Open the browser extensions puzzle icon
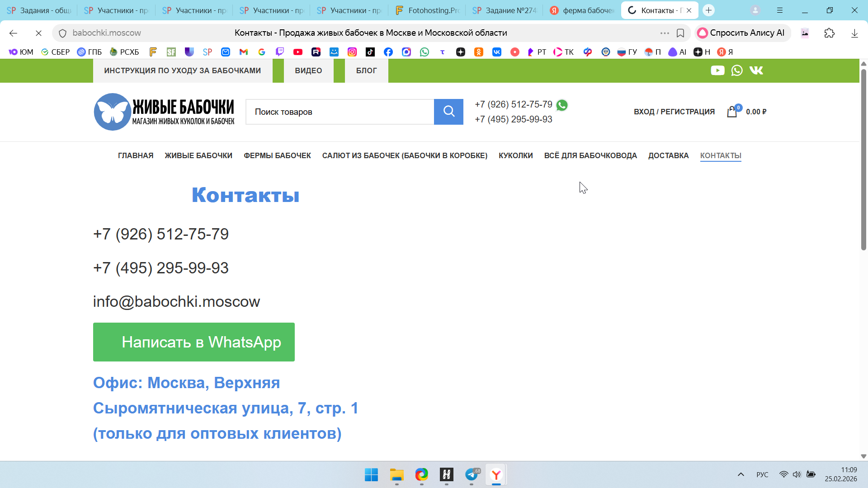The height and width of the screenshot is (488, 868). [x=830, y=33]
